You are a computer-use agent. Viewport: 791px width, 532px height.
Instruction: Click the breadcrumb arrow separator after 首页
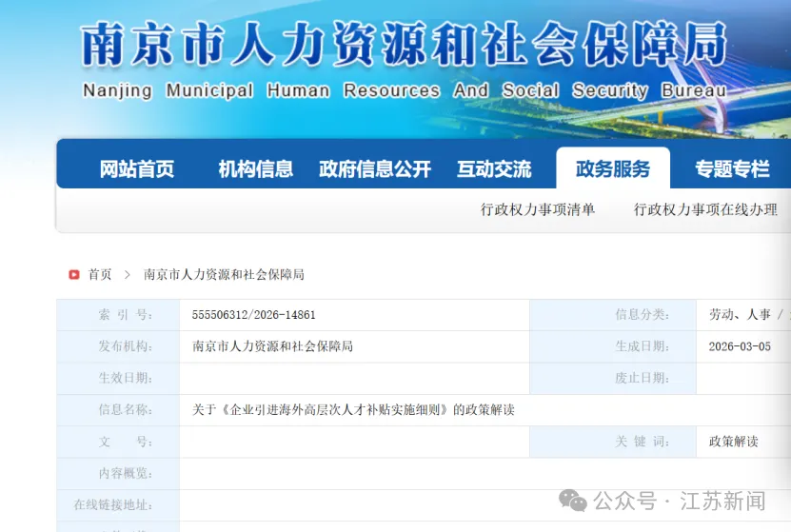pos(127,274)
